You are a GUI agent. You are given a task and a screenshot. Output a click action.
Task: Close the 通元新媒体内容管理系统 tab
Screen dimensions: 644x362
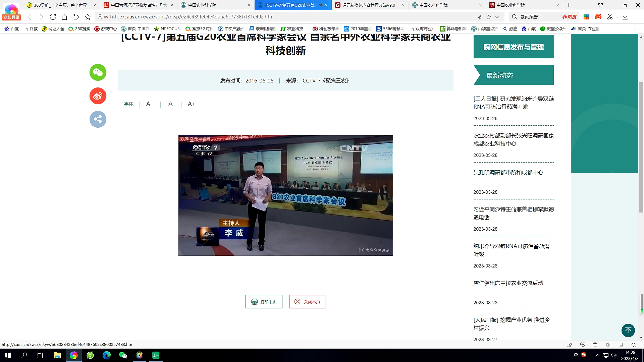403,5
